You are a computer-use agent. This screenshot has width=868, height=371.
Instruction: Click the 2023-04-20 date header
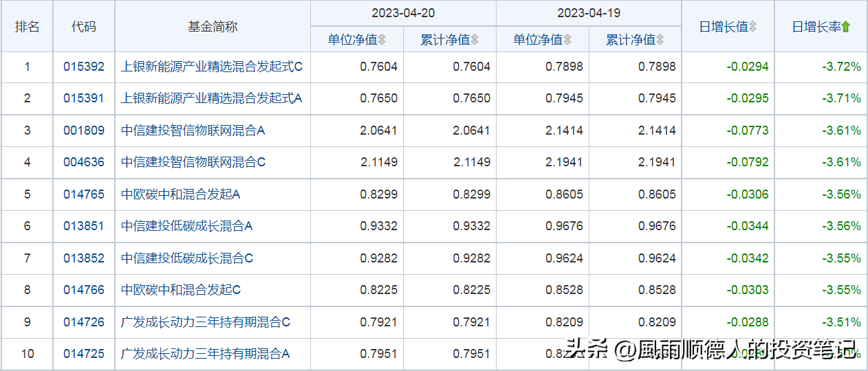point(403,13)
